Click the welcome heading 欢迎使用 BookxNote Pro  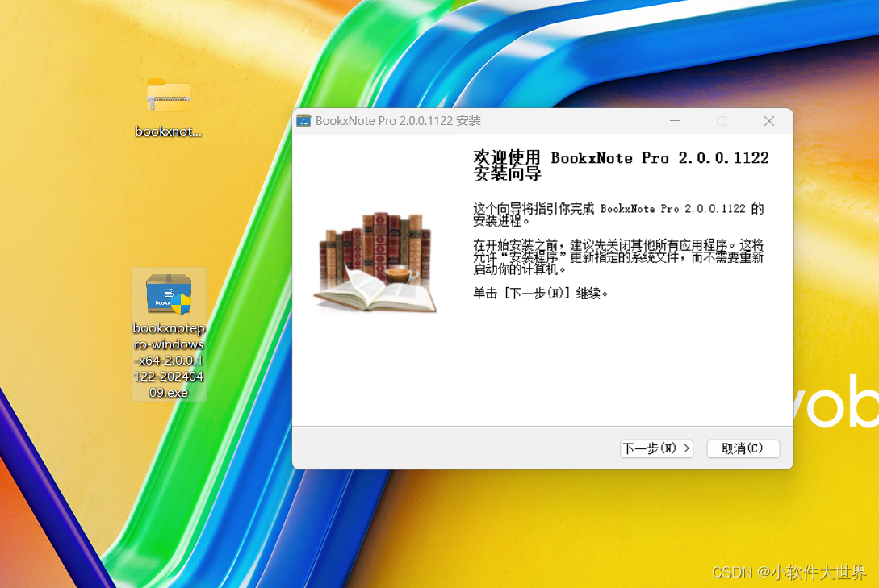[621, 165]
